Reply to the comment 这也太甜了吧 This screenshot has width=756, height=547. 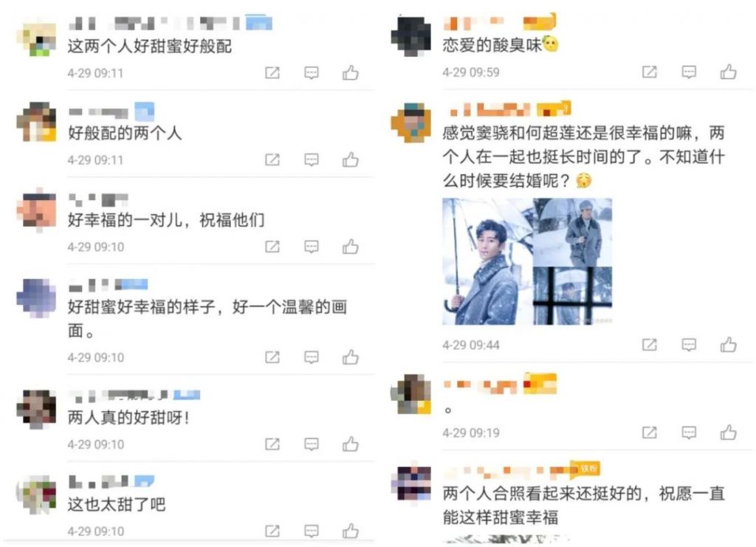click(x=312, y=531)
